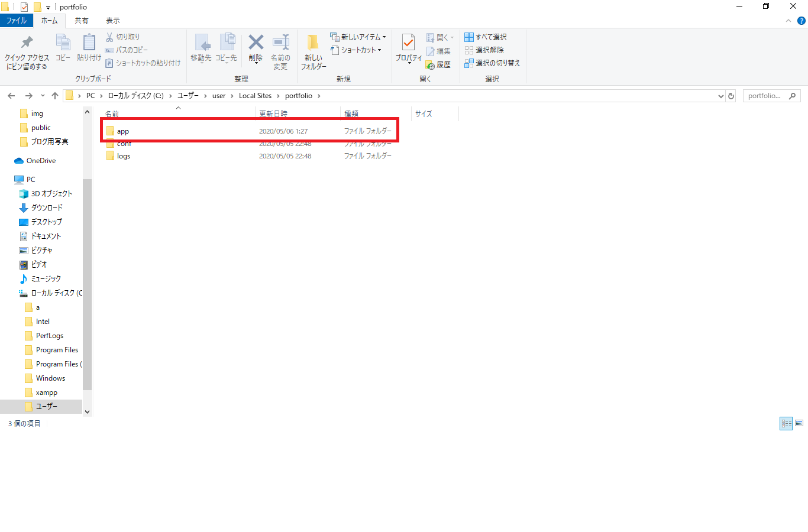Select img folder in navigation pane

37,113
